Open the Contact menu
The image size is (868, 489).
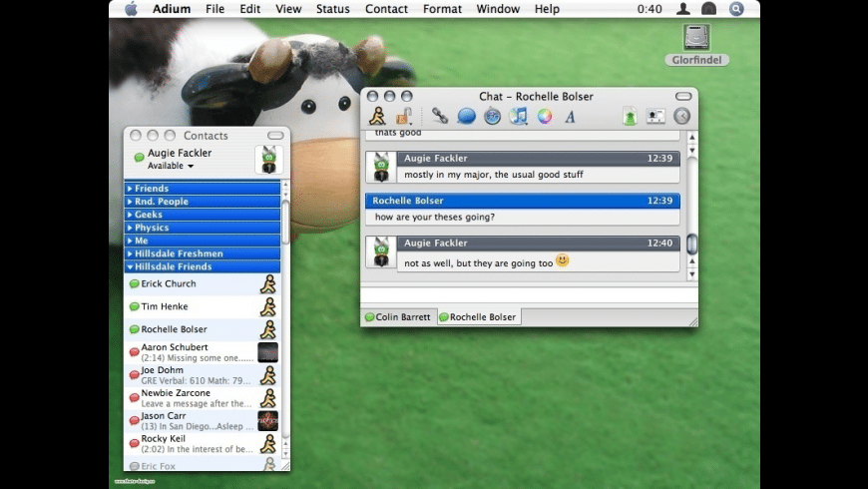pos(386,9)
